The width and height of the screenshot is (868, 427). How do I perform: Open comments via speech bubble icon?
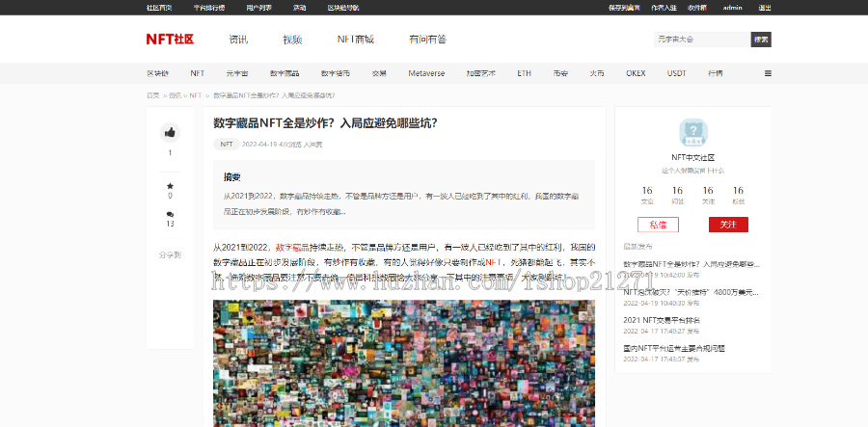[x=170, y=214]
